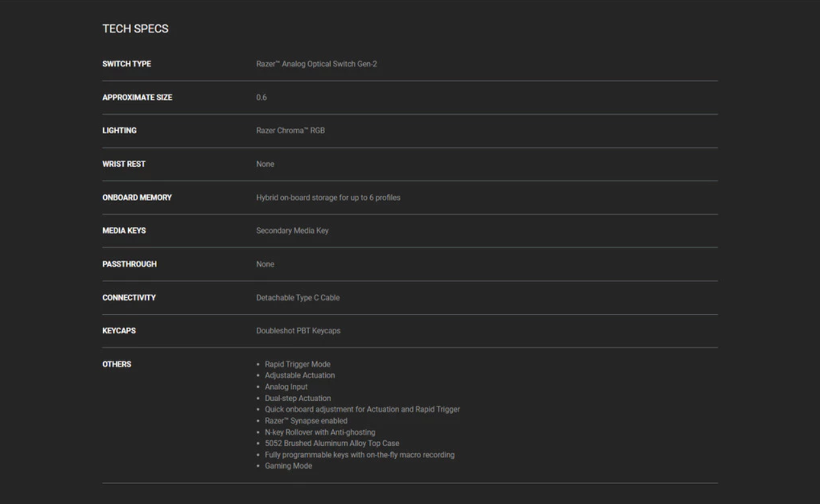Viewport: 820px width, 504px height.
Task: Click the TECH SPECS heading
Action: click(x=135, y=29)
